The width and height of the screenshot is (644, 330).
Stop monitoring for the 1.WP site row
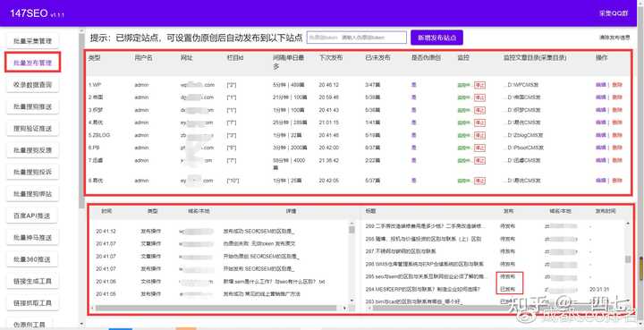click(x=479, y=85)
